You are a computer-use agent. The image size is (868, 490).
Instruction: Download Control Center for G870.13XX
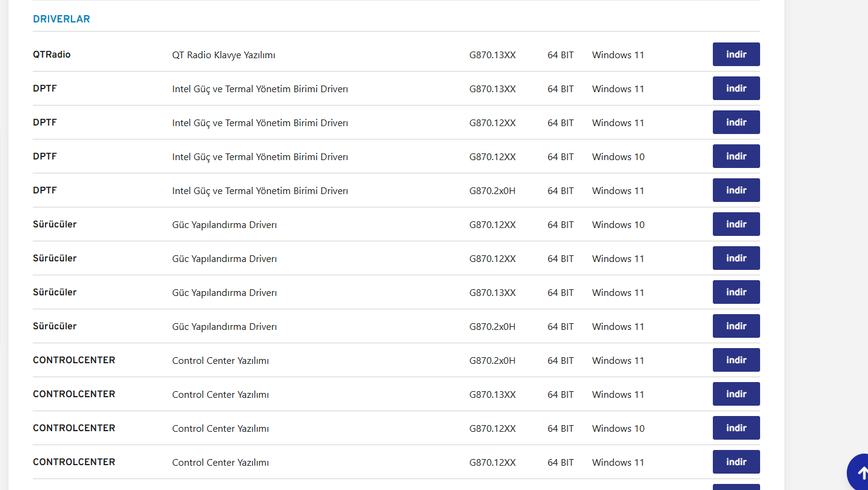click(x=736, y=394)
